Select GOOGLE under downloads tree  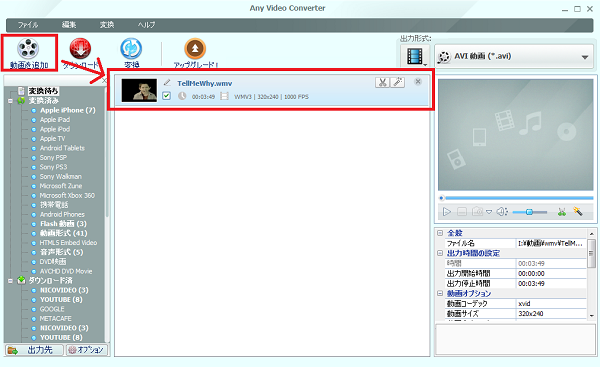[x=52, y=309]
